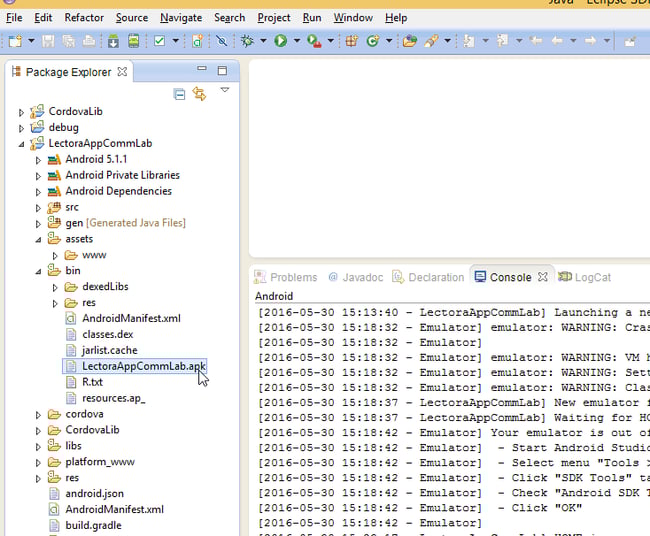Switch to the LogCat tab
This screenshot has width=650, height=536.
[585, 277]
